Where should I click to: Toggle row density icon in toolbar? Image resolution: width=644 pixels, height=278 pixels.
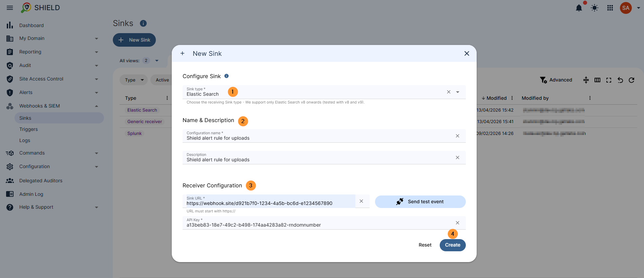[x=586, y=80]
